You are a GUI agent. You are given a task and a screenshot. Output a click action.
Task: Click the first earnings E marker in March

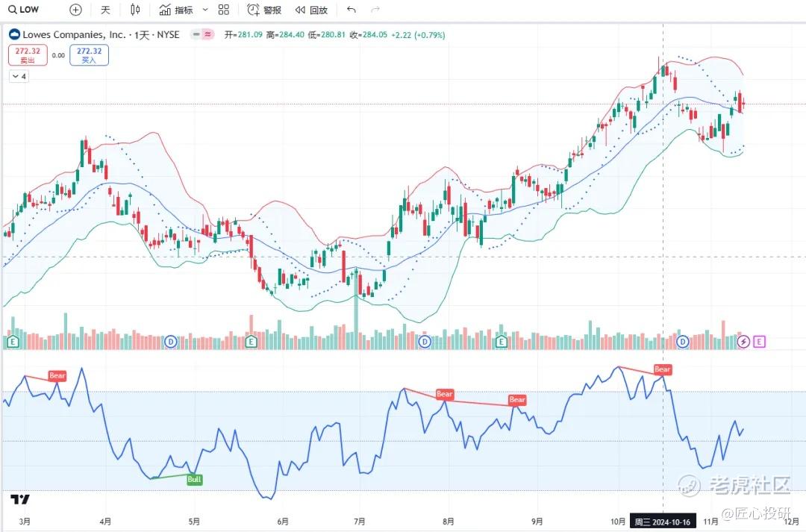click(x=13, y=341)
